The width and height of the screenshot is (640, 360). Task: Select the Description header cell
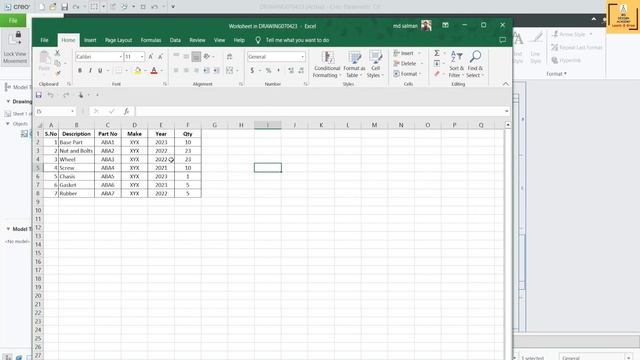pos(76,134)
